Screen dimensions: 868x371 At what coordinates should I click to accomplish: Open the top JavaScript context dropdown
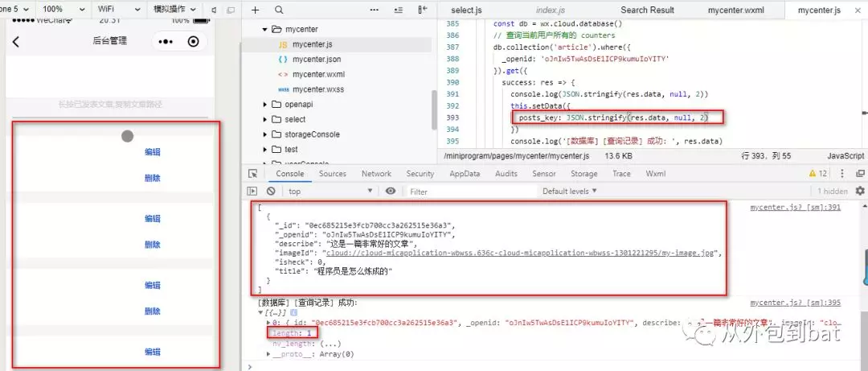click(x=330, y=192)
